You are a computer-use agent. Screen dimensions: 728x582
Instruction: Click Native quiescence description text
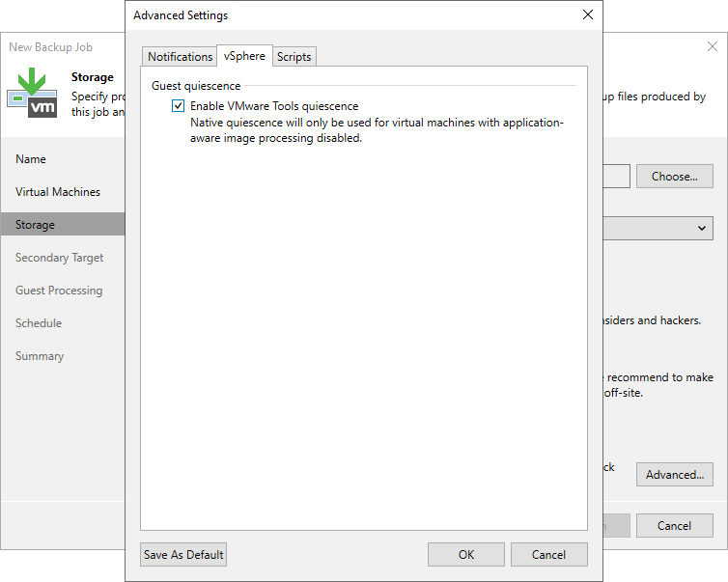point(377,130)
